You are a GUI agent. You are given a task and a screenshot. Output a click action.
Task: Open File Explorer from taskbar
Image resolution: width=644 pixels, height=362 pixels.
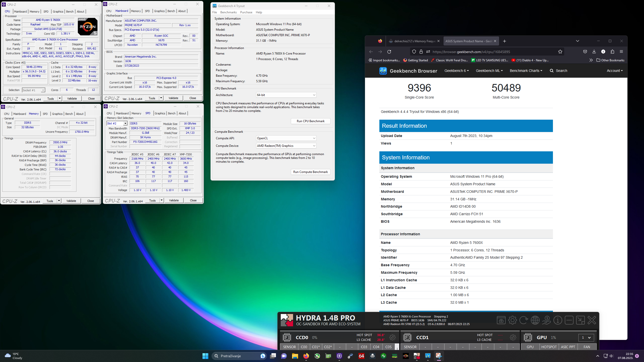pos(295,356)
